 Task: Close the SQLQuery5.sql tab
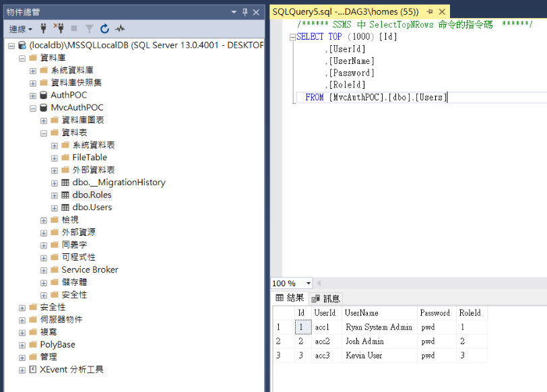[442, 11]
